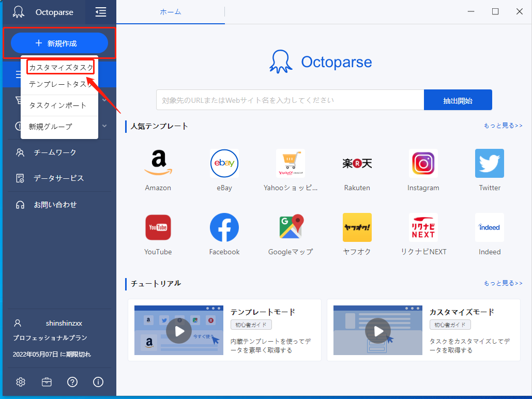This screenshot has height=399, width=532.
Task: Open もっと見る beside 人気テンプレート
Action: tap(503, 125)
